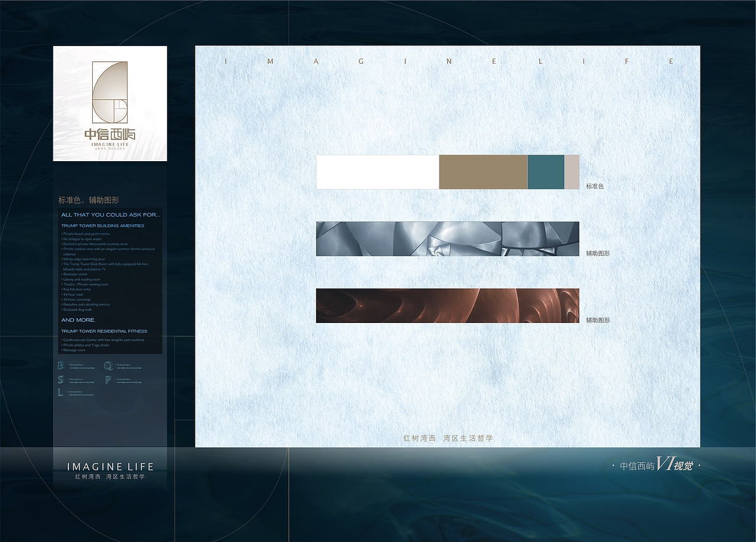The height and width of the screenshot is (542, 756).
Task: Click '24-hour concierge' list item
Action: point(77,299)
